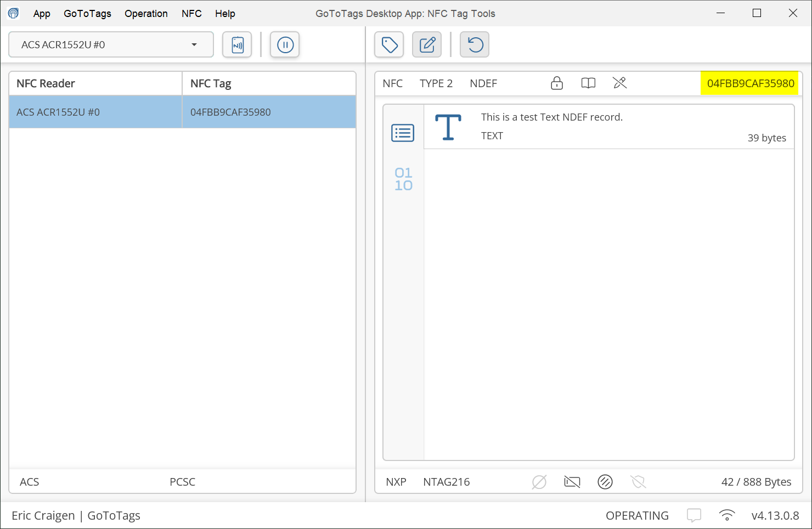Open the Help menu
812x529 pixels.
(x=225, y=14)
